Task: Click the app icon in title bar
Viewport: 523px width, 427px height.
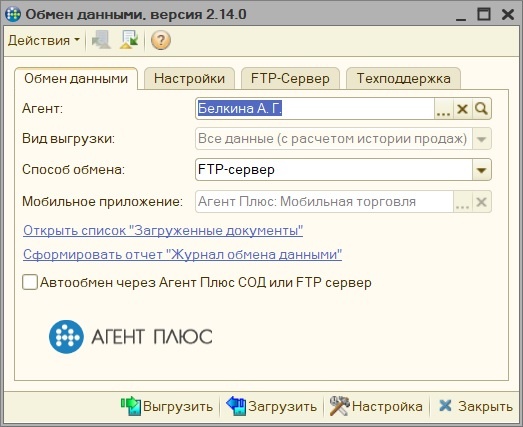Action: point(13,14)
